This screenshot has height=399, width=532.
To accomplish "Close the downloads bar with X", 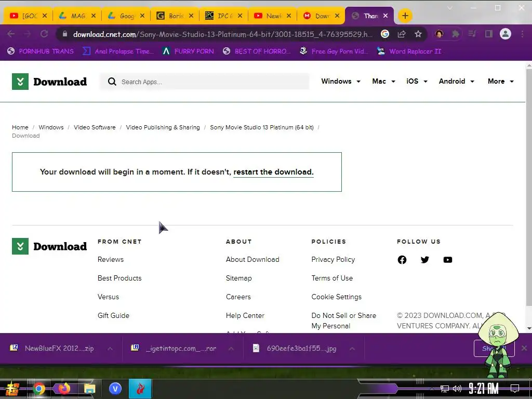I will (524, 348).
